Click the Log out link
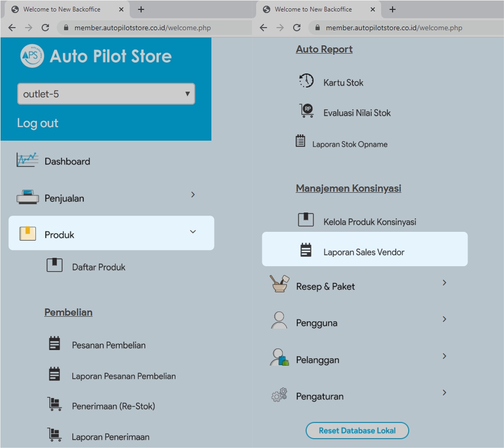504x448 pixels. coord(37,123)
